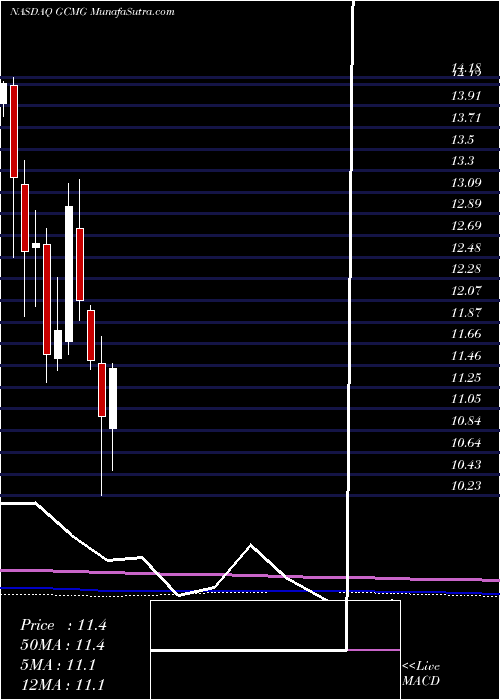
Task: Click the 13.71 price axis label
Action: 466,118
